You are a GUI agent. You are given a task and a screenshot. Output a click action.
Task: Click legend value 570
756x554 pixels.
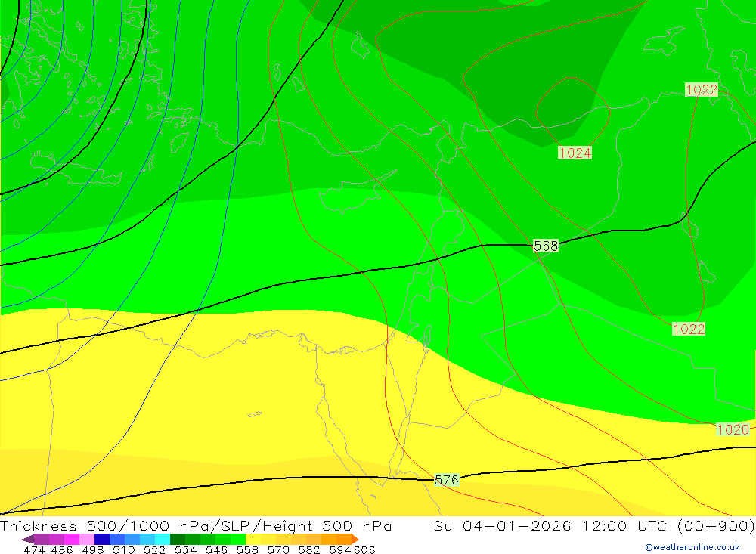277,549
